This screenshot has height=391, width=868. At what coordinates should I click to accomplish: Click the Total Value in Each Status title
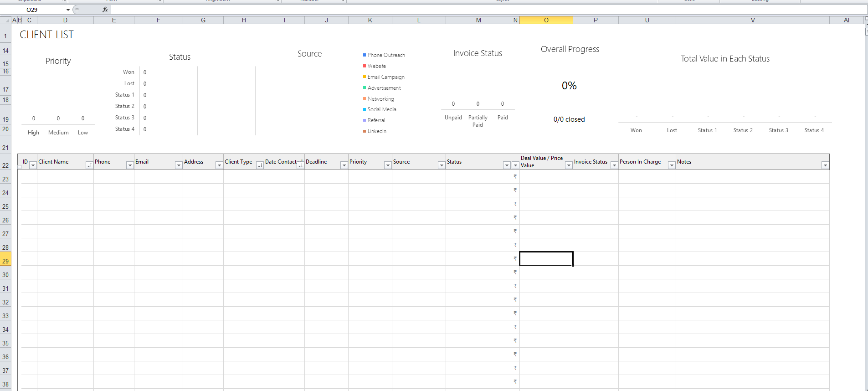(x=725, y=59)
